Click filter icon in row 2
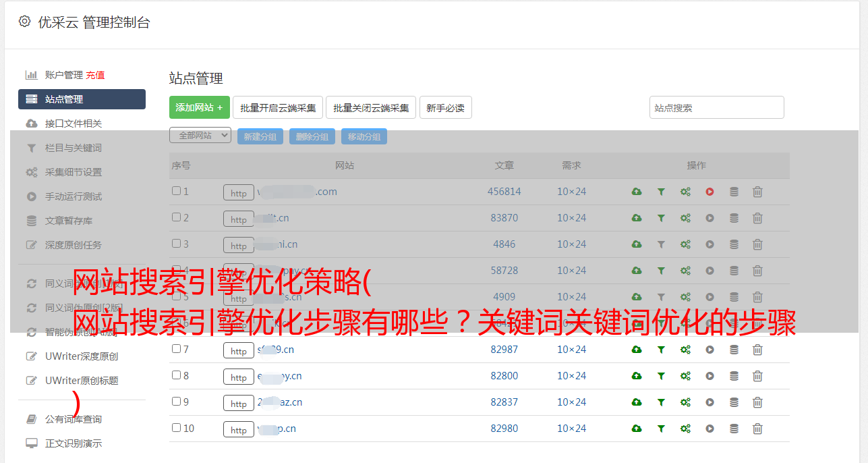The width and height of the screenshot is (868, 463). tap(661, 218)
